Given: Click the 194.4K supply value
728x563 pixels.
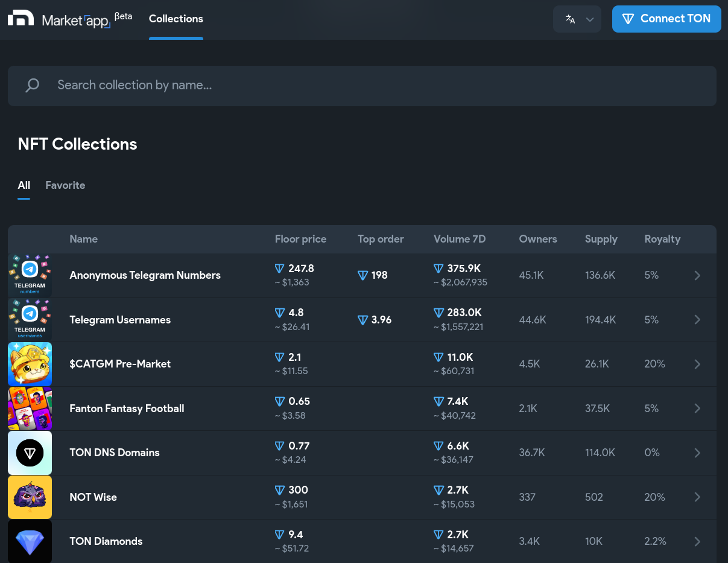Looking at the screenshot, I should pos(601,320).
